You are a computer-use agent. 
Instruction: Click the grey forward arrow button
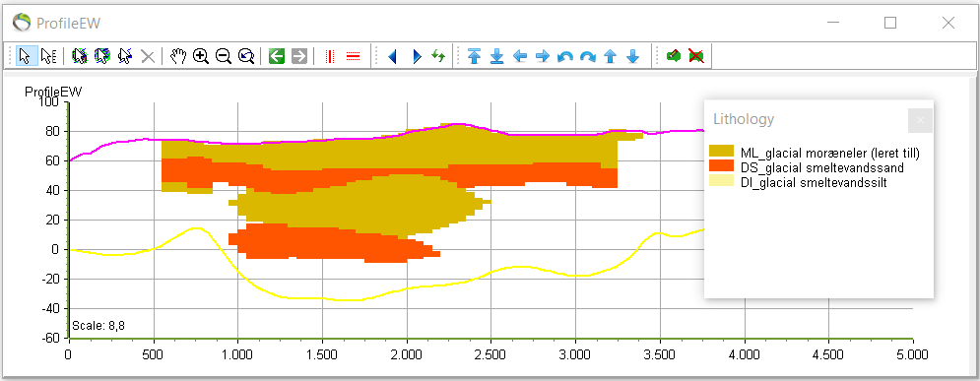pyautogui.click(x=299, y=56)
